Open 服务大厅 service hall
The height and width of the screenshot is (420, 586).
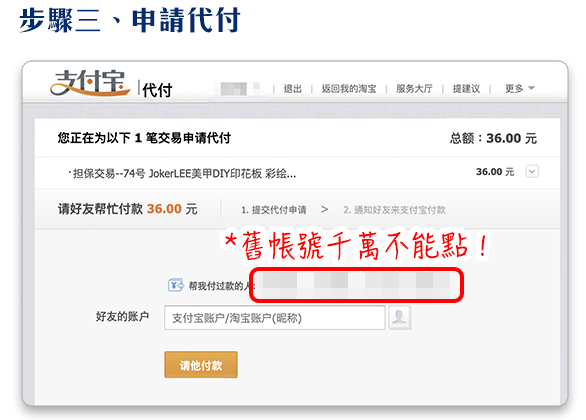point(414,89)
